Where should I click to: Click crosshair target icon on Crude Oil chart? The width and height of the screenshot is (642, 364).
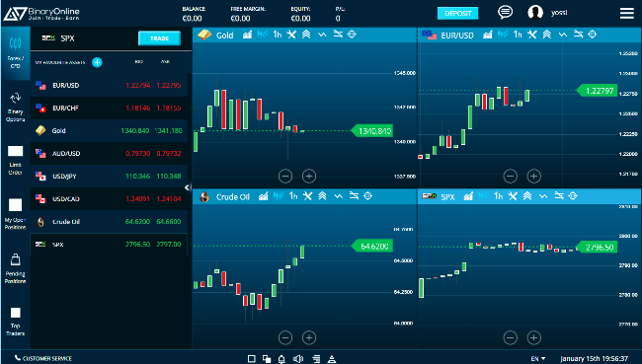tap(368, 196)
